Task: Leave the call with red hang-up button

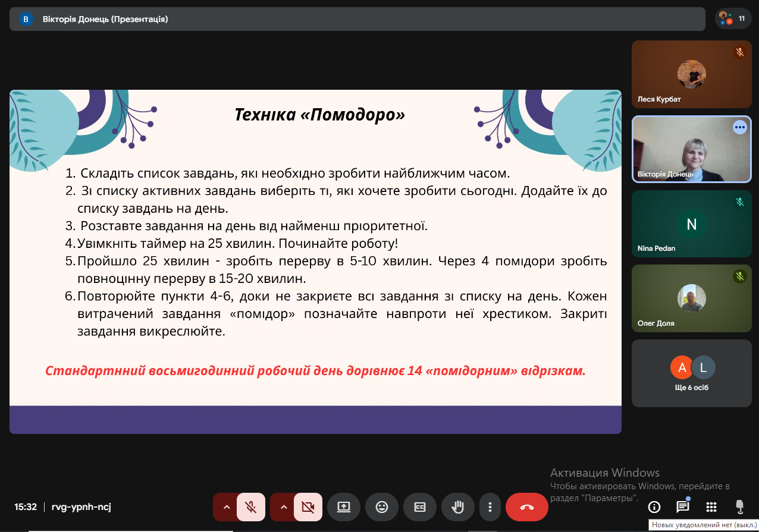Action: pos(526,507)
